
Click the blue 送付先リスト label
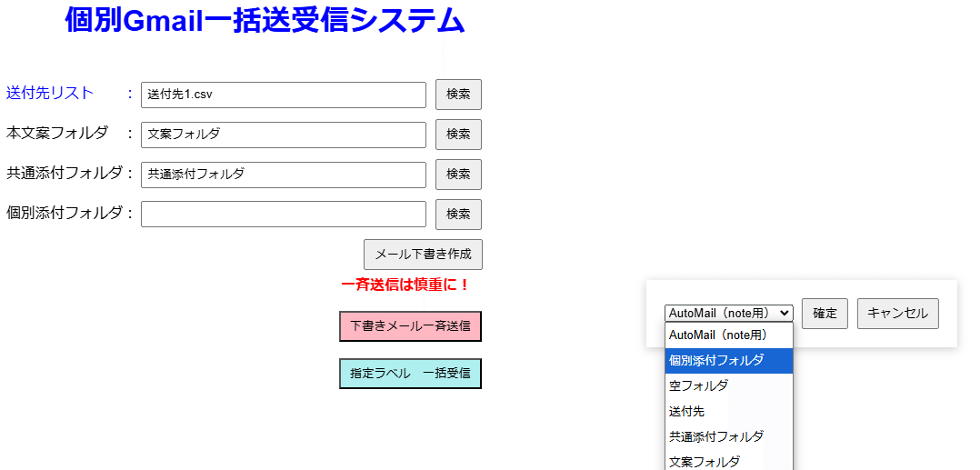coord(50,93)
